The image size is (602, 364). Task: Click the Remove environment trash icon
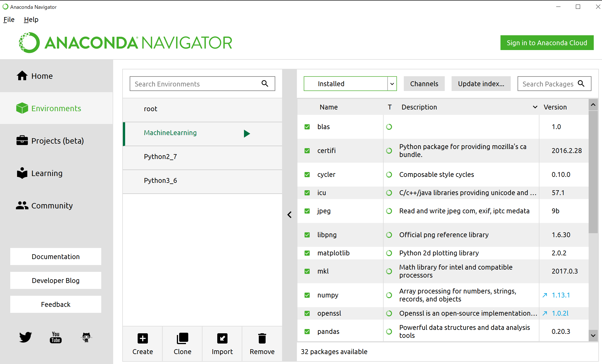[262, 338]
